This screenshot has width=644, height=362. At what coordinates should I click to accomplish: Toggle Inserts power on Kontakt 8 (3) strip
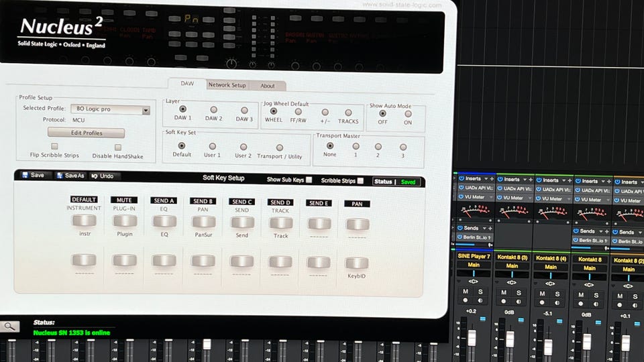coord(500,180)
